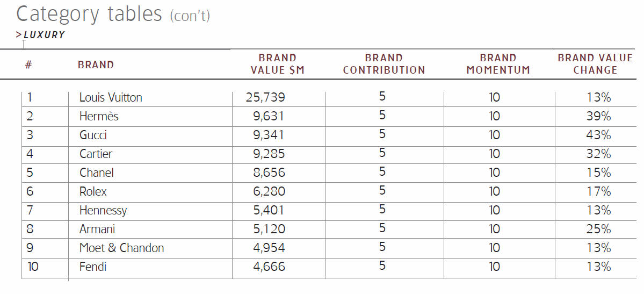Select Gucci's 43% value change cell

pyautogui.click(x=598, y=135)
